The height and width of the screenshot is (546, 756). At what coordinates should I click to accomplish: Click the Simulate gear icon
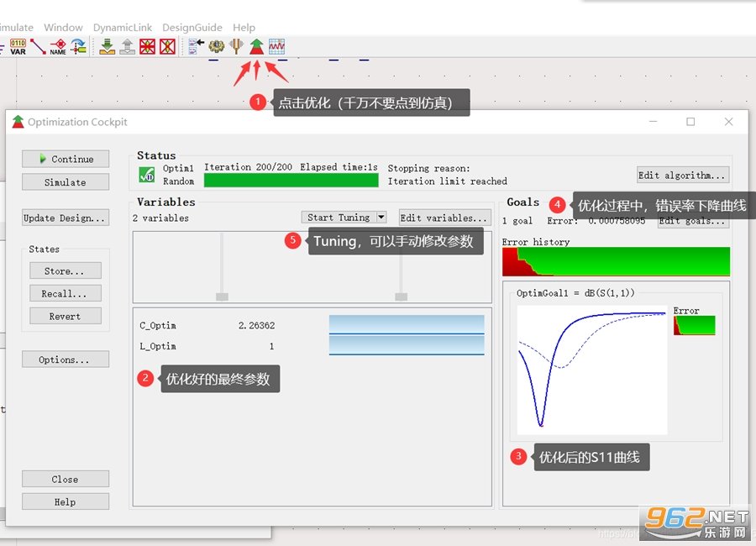[x=217, y=46]
